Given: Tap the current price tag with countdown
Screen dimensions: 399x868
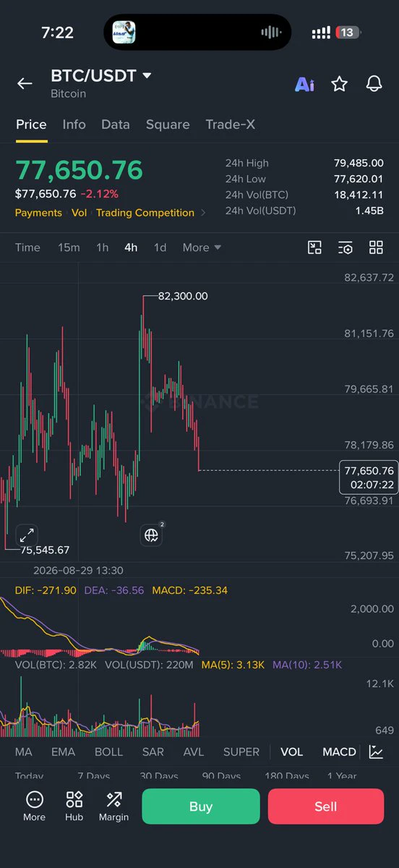Looking at the screenshot, I should 369,477.
